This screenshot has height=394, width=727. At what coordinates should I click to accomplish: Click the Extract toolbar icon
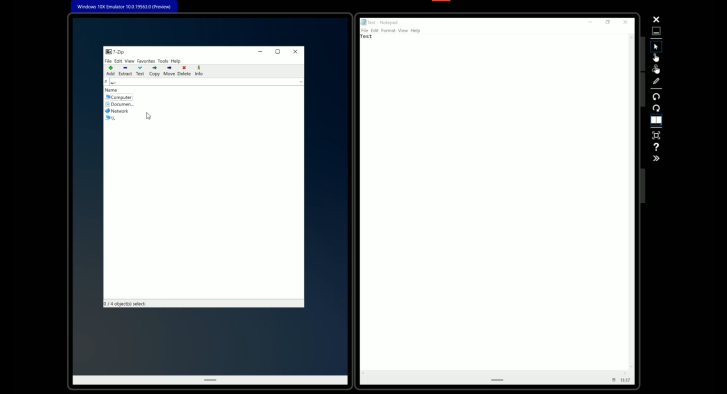click(x=125, y=70)
